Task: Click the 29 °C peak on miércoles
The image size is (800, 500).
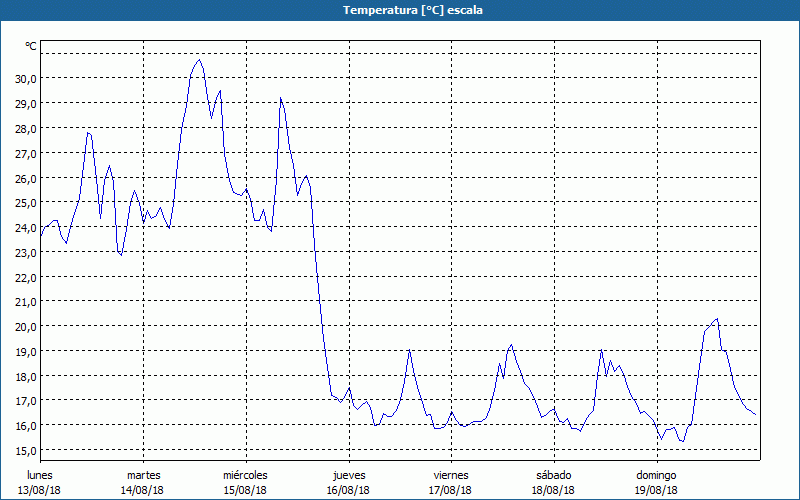Action: (281, 98)
